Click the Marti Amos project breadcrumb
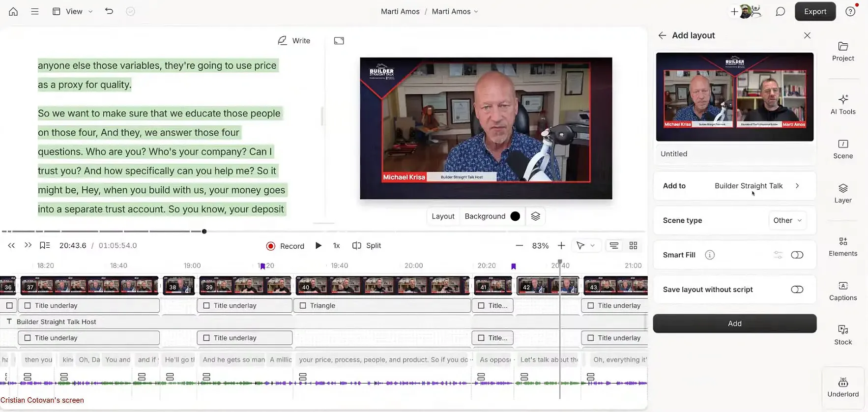 tap(400, 11)
